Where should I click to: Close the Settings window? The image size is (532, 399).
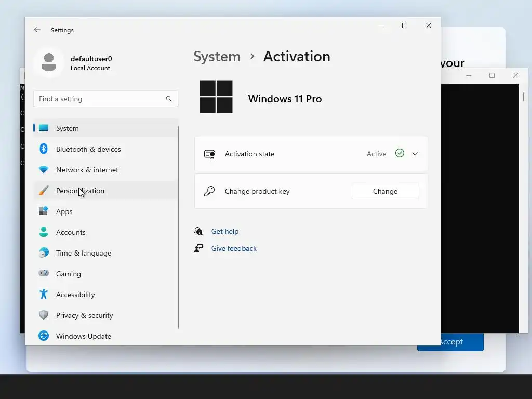coord(429,25)
